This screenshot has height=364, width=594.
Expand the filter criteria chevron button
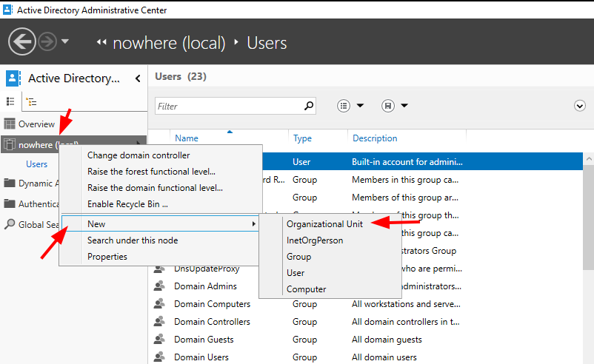(x=580, y=106)
